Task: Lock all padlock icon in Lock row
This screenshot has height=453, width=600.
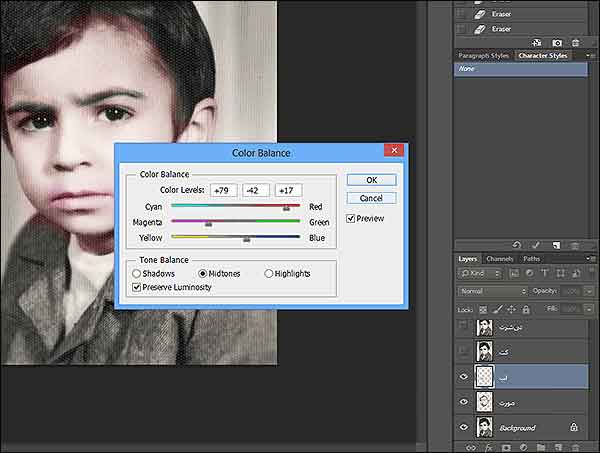Action: pos(526,309)
